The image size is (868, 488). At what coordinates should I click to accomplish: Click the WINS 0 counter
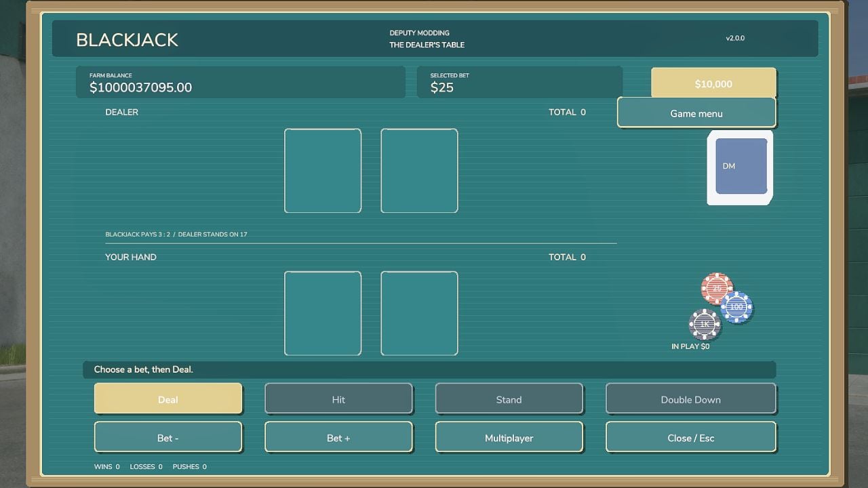pyautogui.click(x=107, y=466)
